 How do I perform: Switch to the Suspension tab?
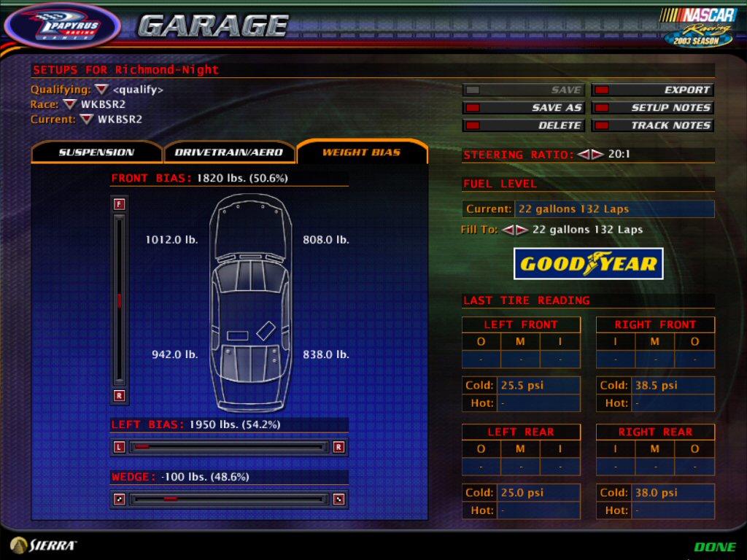tap(96, 152)
